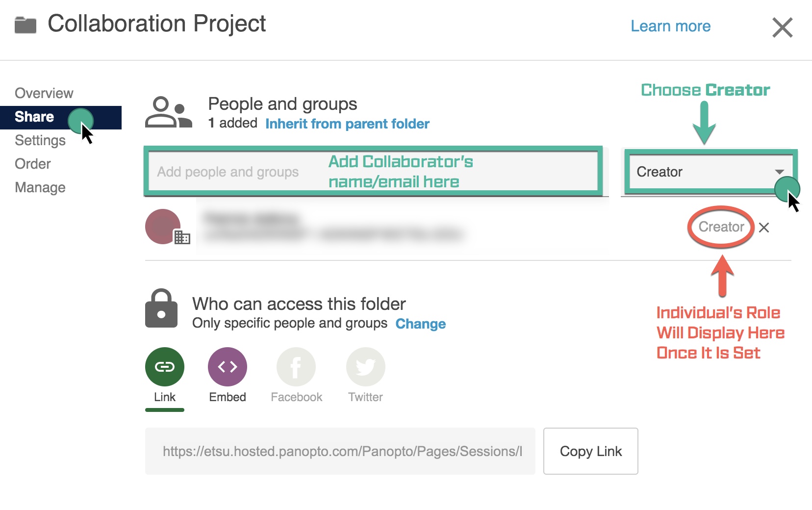Select the Embed code icon
This screenshot has width=812, height=510.
pyautogui.click(x=228, y=367)
